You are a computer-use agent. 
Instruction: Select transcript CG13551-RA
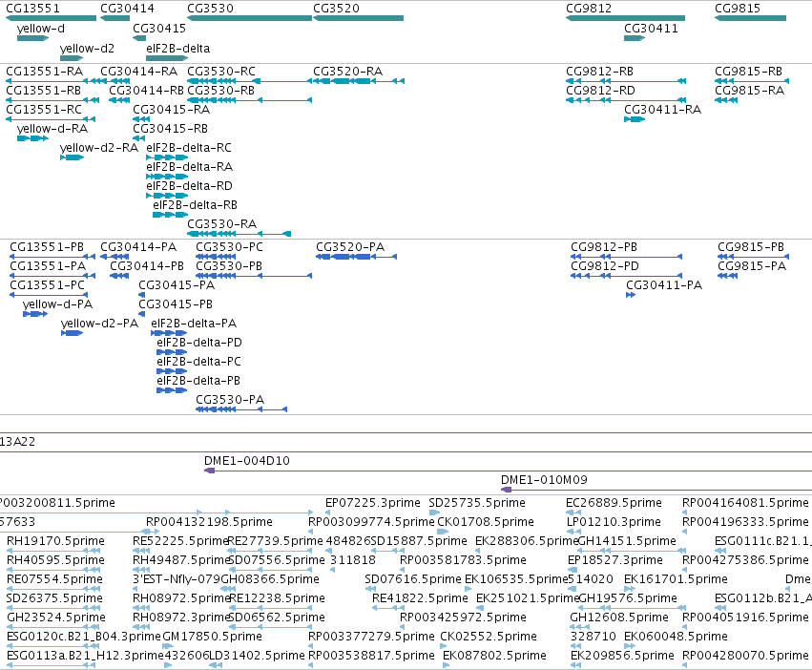[52, 81]
